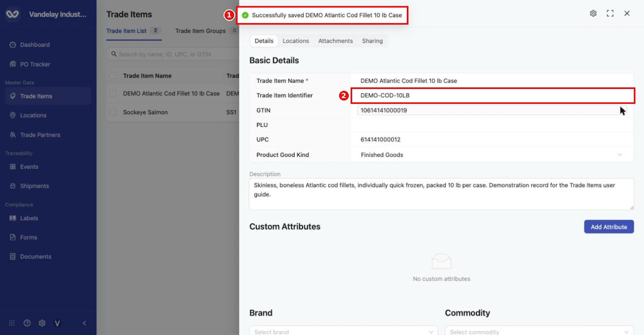
Task: Click the trade items search box
Action: pyautogui.click(x=173, y=54)
